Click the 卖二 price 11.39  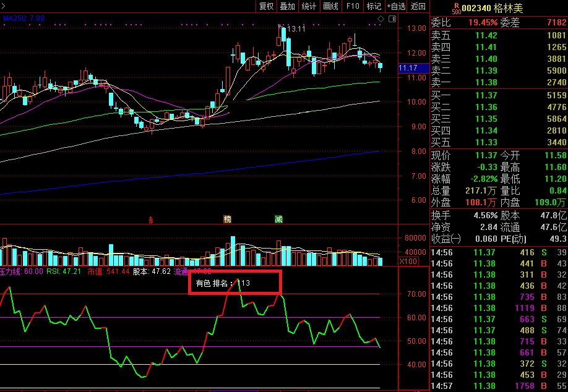coord(486,70)
